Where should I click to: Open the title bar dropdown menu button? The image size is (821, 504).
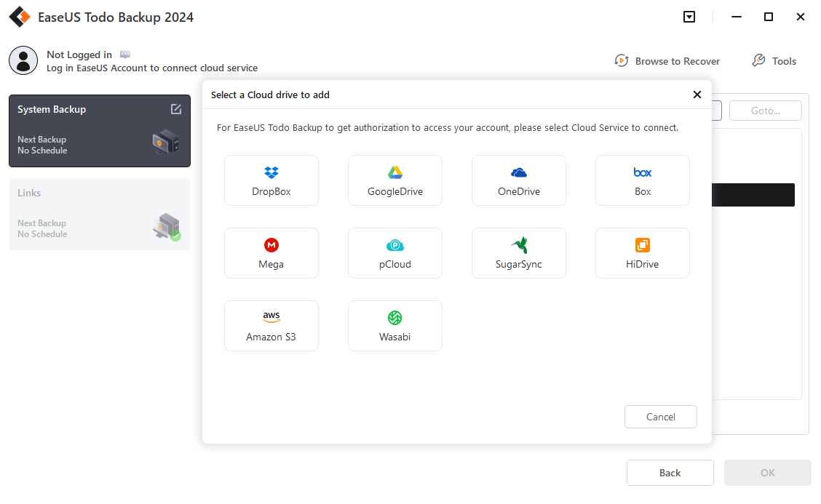coord(689,17)
